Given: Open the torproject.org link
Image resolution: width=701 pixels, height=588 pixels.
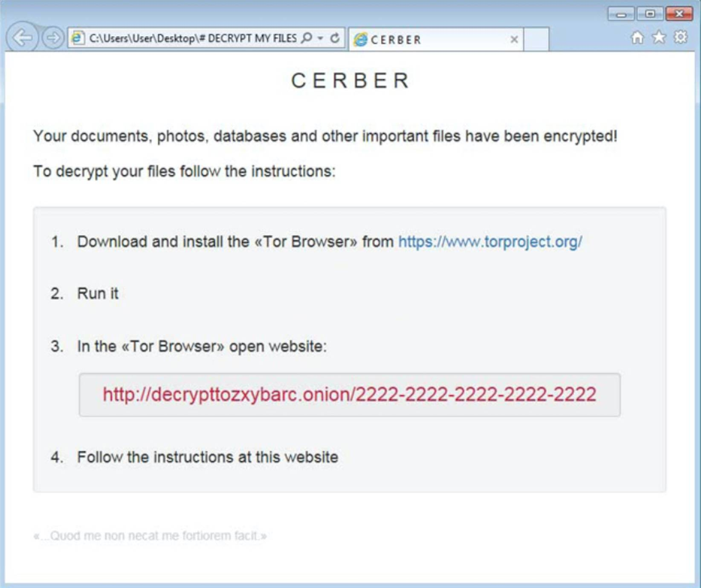Looking at the screenshot, I should [490, 242].
